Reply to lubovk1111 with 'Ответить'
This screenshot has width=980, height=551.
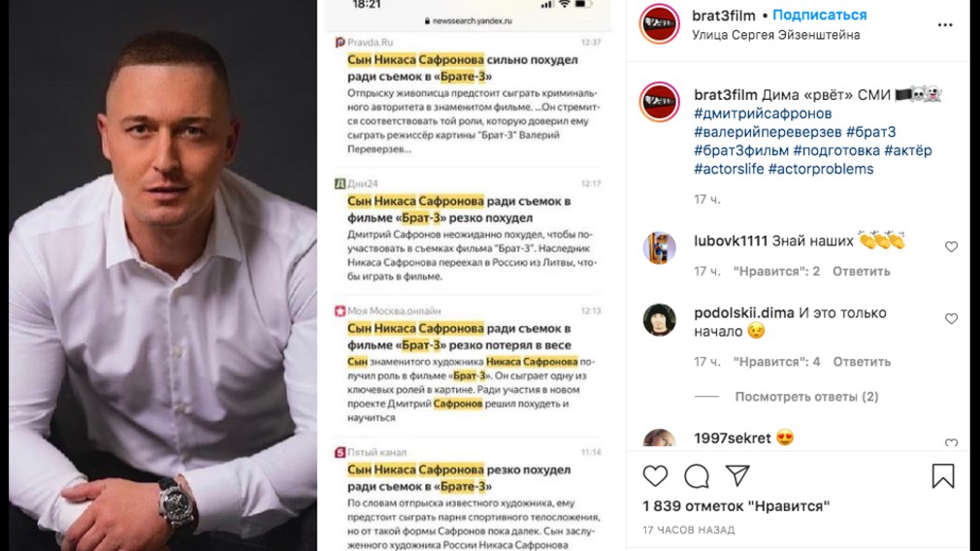click(x=862, y=271)
